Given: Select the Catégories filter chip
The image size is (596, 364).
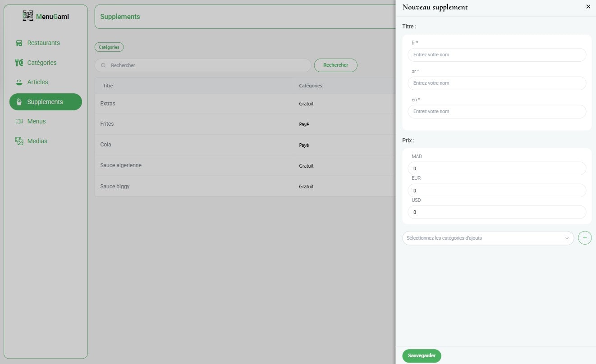Looking at the screenshot, I should coord(109,47).
